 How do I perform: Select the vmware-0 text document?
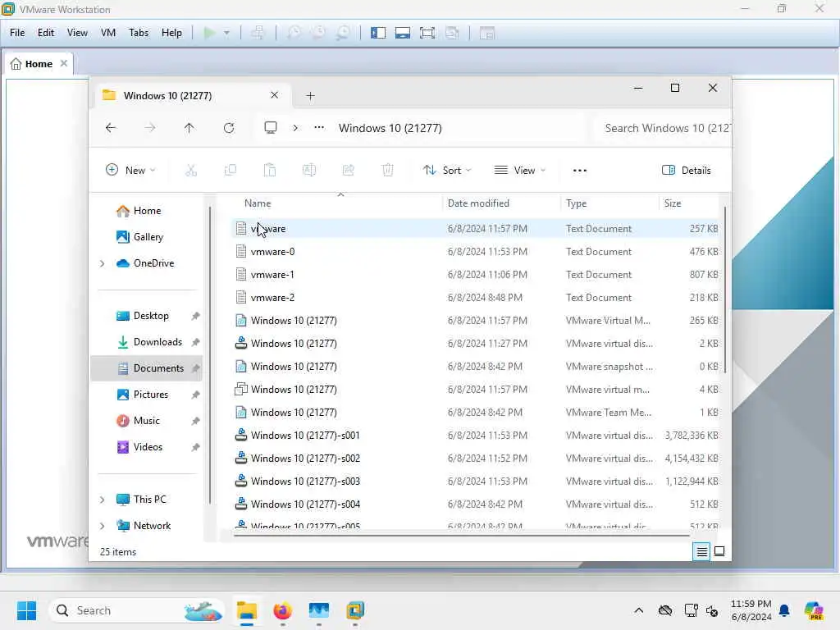point(477,252)
